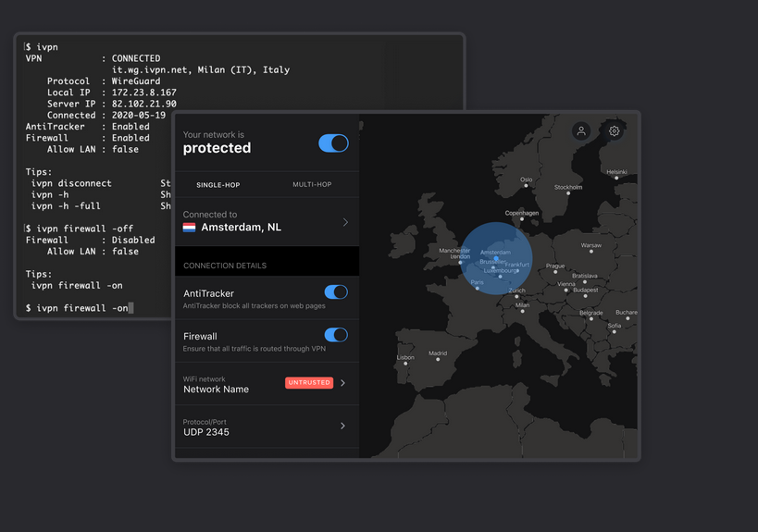Disable the AntiTracker switch
Viewport: 758px width, 532px height.
coord(336,291)
